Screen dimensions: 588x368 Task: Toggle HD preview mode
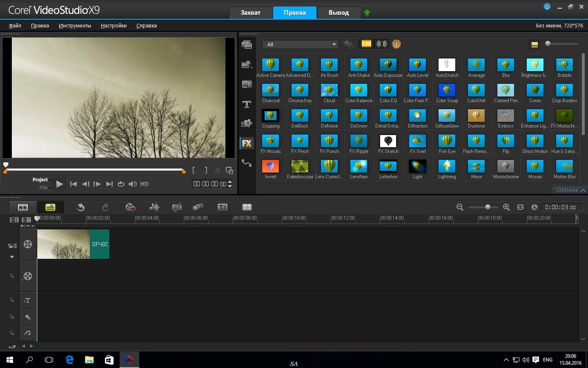point(144,184)
